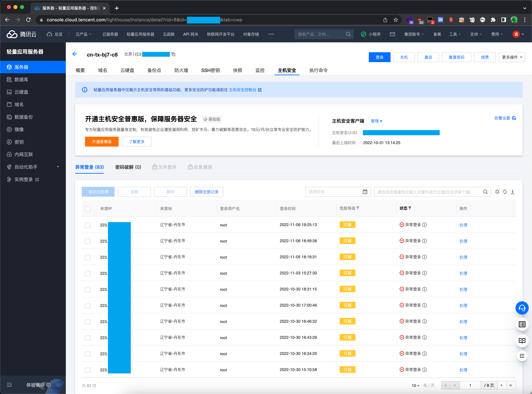Open the three-dots more products menu
Screen dimensions: 532x394
pos(271,34)
